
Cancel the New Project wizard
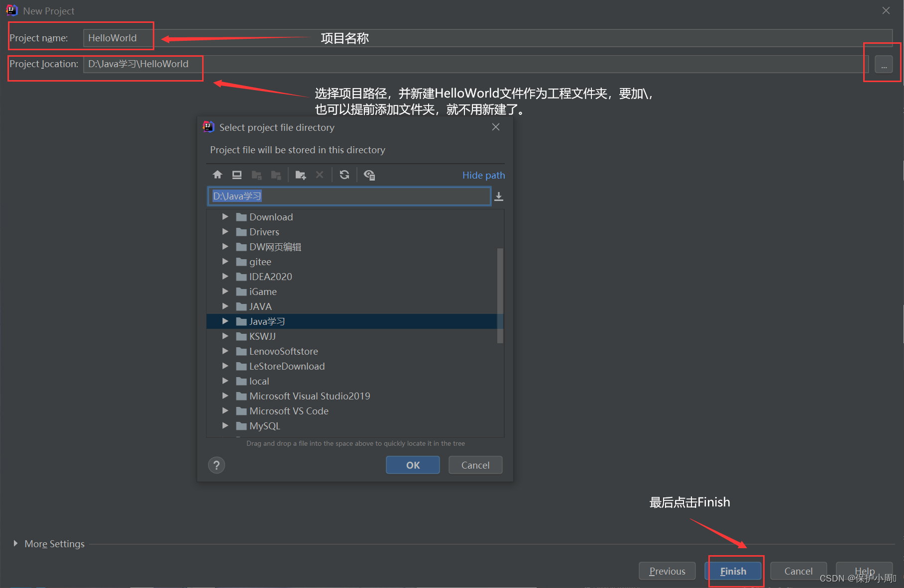click(798, 571)
